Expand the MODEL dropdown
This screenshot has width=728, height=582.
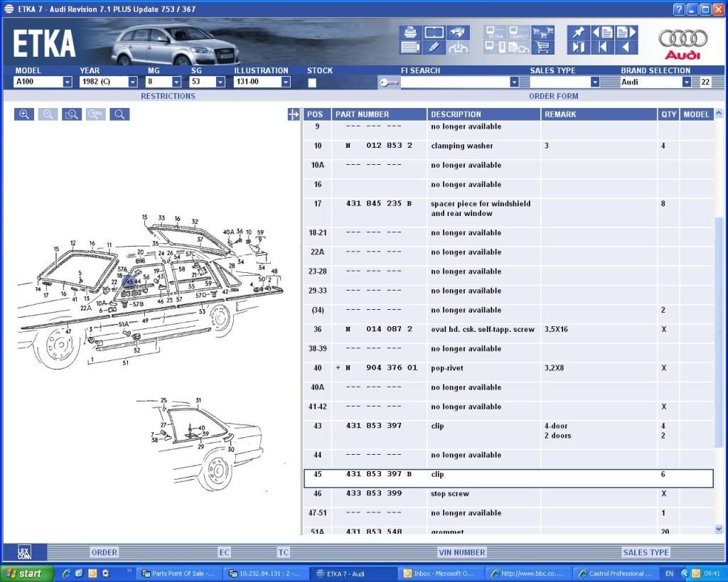point(68,82)
